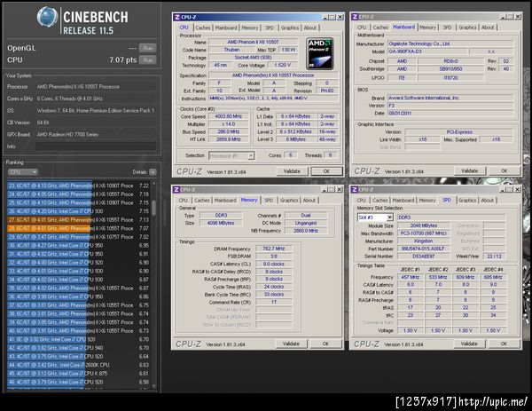Click the Max Bandwidth value PC3-10700

pyautogui.click(x=424, y=233)
